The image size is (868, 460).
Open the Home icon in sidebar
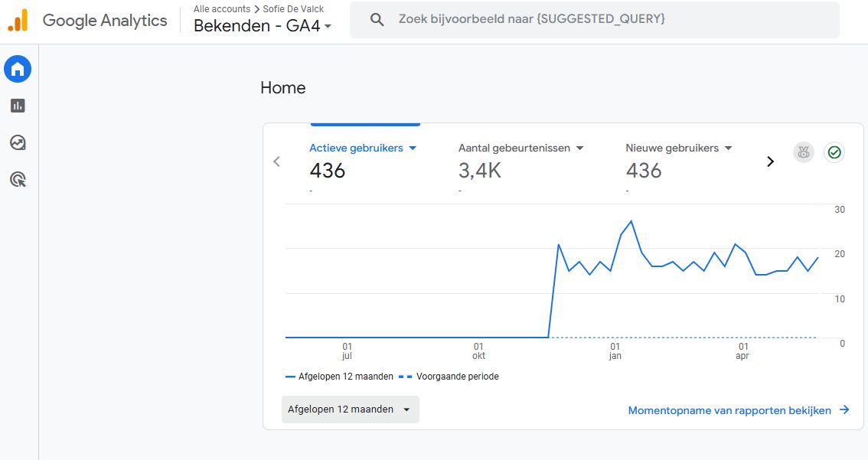pos(18,69)
